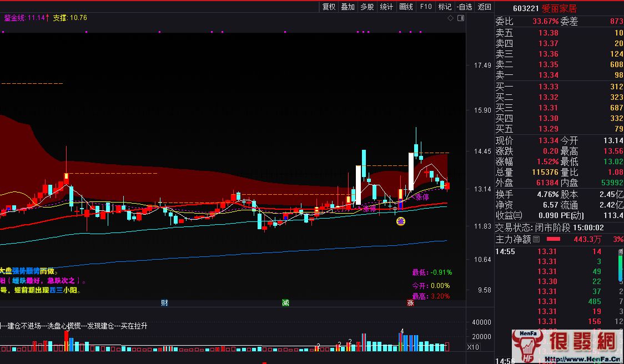
Task: Click the 标记 mark button
Action: pyautogui.click(x=445, y=7)
